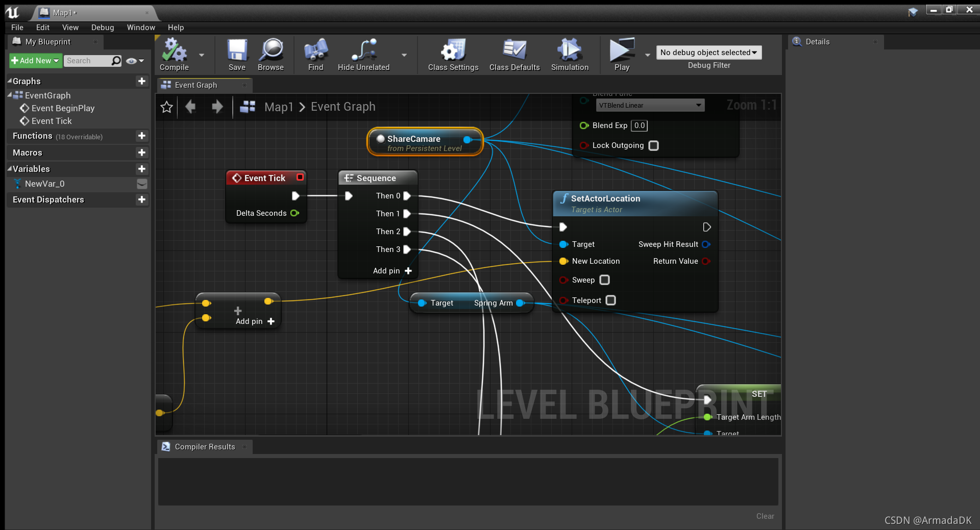
Task: Go forward in graph history
Action: (x=217, y=107)
